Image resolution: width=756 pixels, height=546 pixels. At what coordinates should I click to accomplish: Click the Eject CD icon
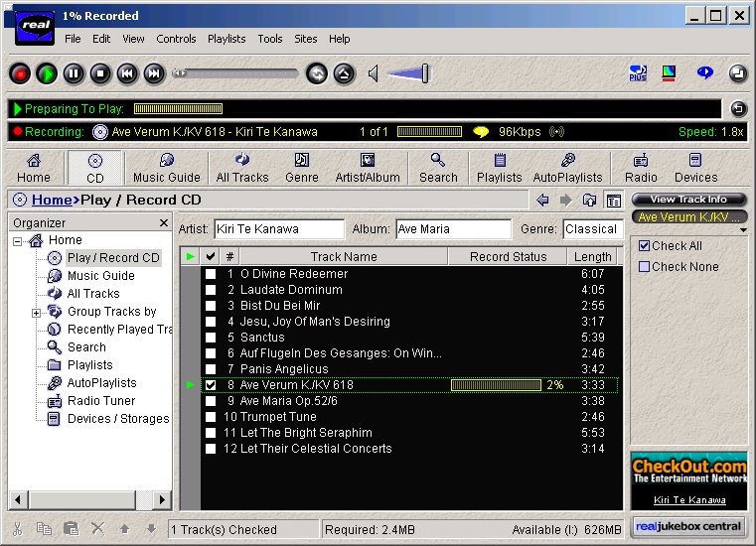[344, 73]
